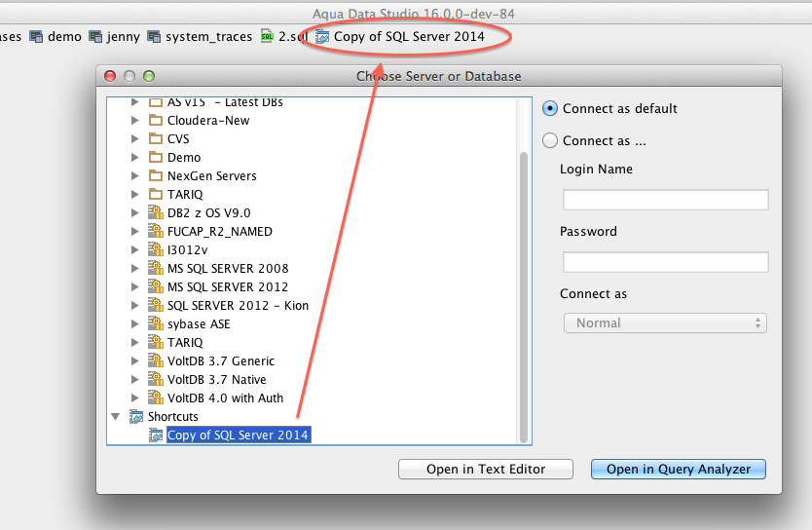Click the server tree vertical scrollbar
Screen dimensions: 812x530
(x=524, y=297)
